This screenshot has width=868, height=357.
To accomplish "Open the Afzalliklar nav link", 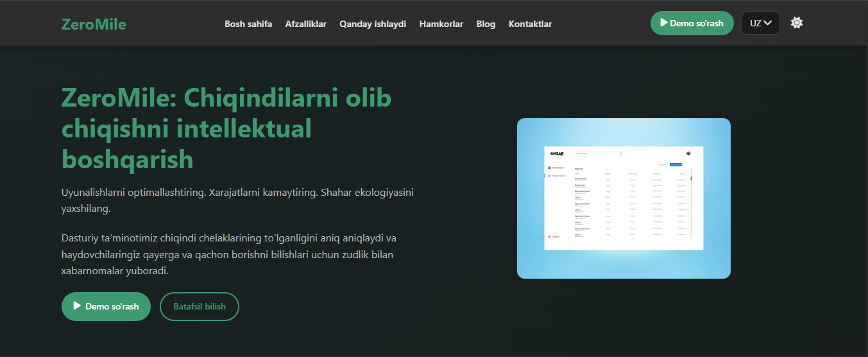I will click(305, 24).
